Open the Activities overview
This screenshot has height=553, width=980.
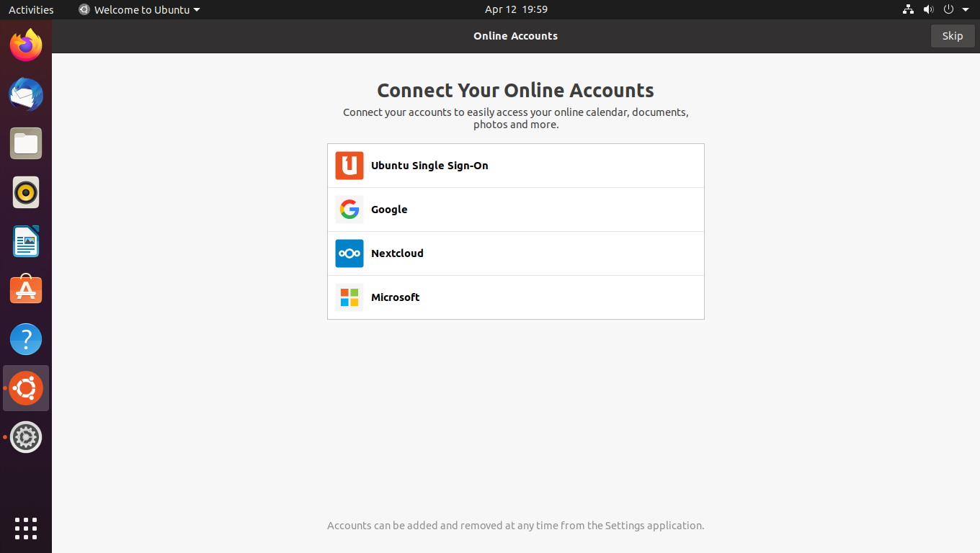31,9
